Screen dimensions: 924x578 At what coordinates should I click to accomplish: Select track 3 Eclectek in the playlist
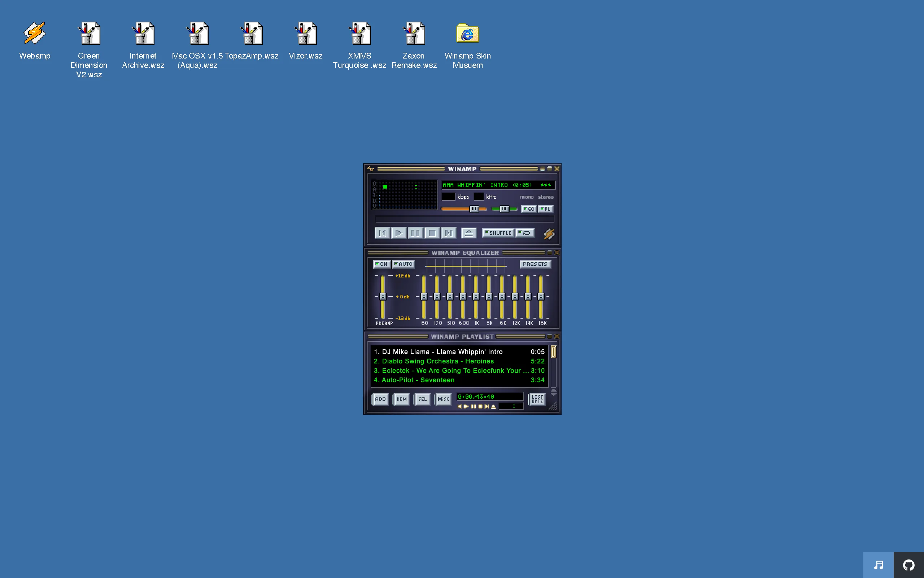pyautogui.click(x=459, y=371)
